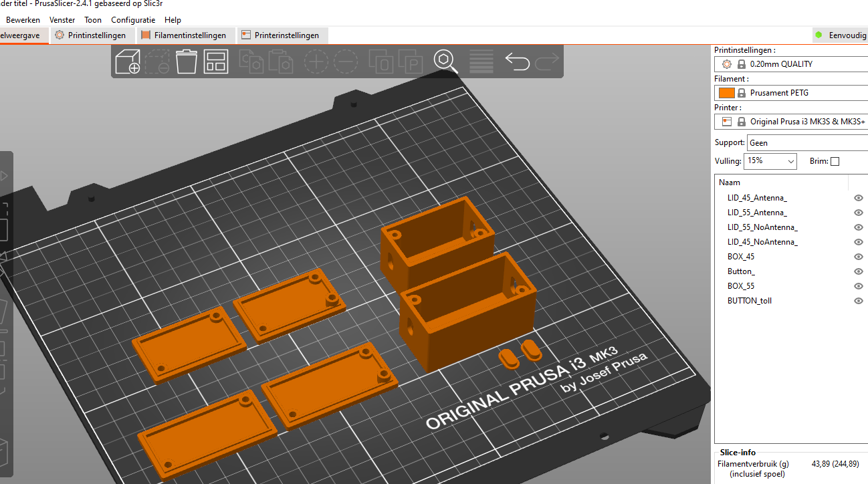868x484 pixels.
Task: Click the Variable layer height icon
Action: pos(481,62)
